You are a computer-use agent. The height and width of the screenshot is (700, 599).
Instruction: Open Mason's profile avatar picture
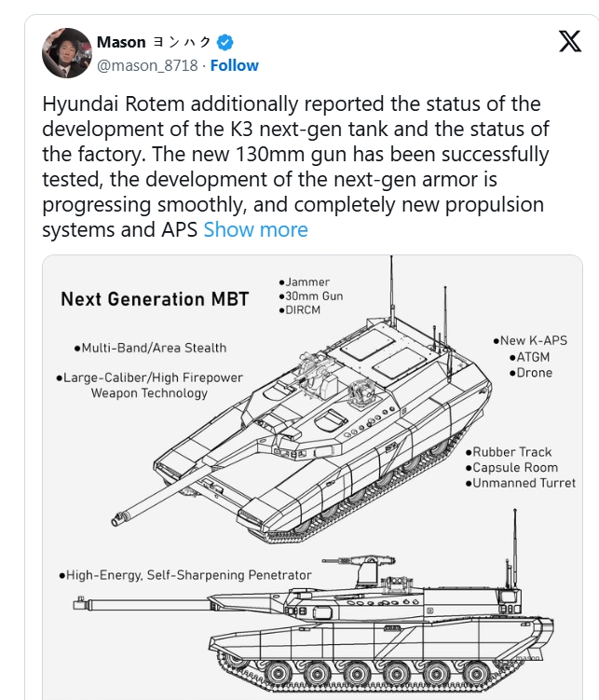[66, 53]
